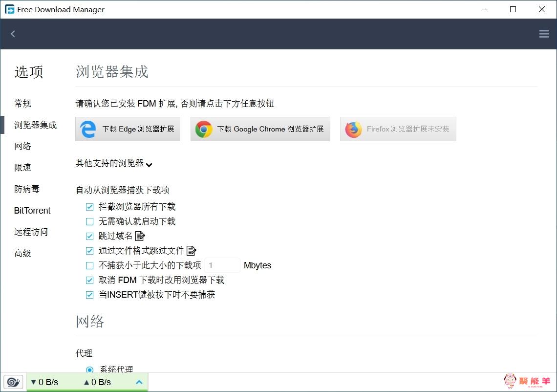Open the 网络 settings section in sidebar

click(23, 146)
